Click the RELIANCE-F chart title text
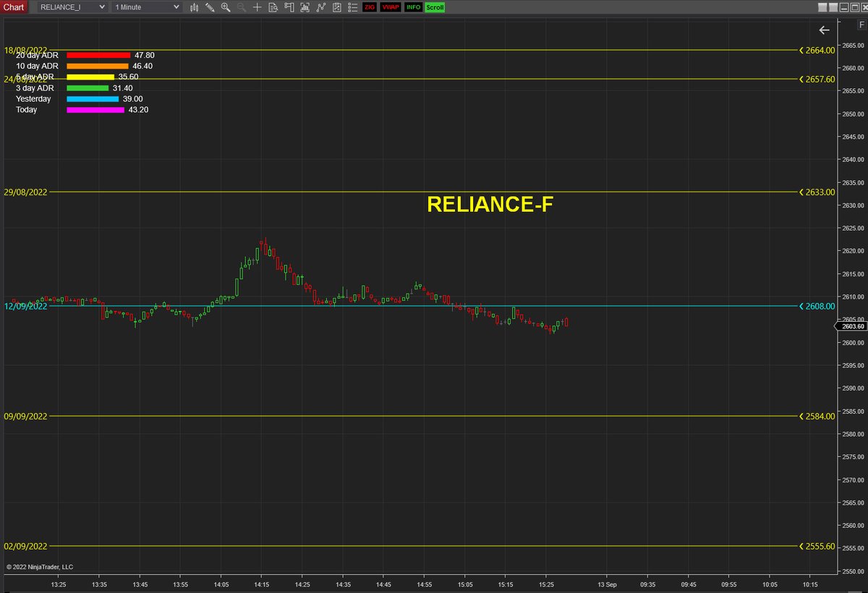The image size is (868, 593). point(490,205)
